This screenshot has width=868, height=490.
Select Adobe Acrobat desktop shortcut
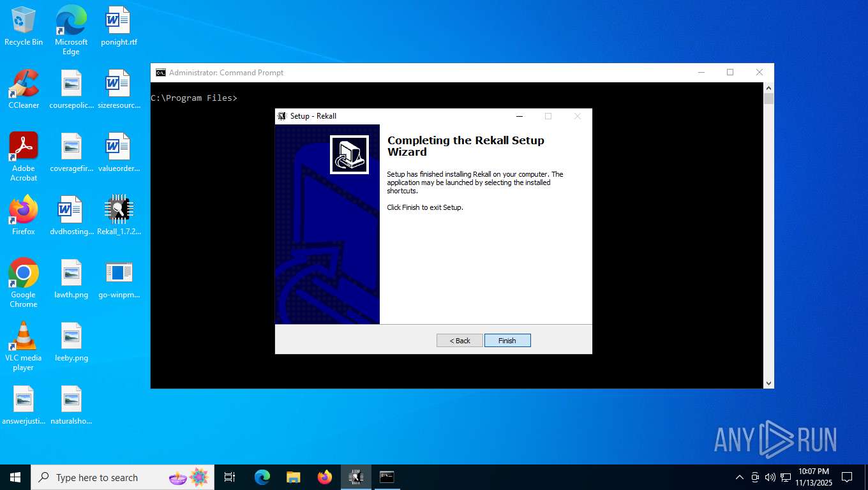pyautogui.click(x=24, y=157)
